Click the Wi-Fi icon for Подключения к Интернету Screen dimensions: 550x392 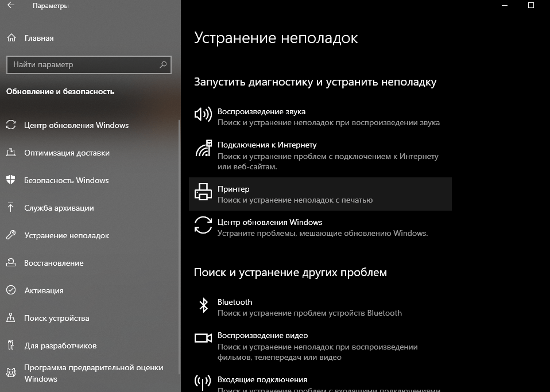pyautogui.click(x=203, y=148)
